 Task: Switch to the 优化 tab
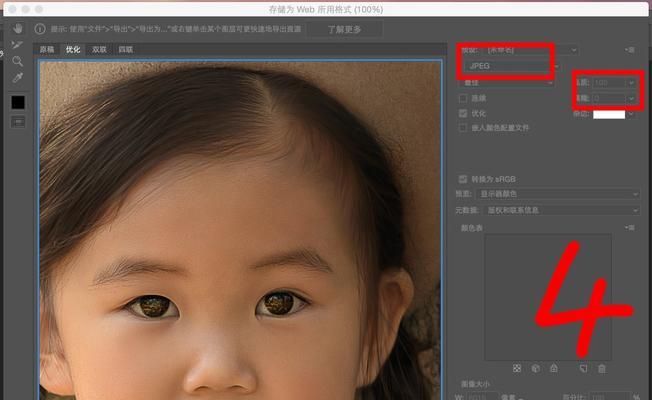click(73, 49)
